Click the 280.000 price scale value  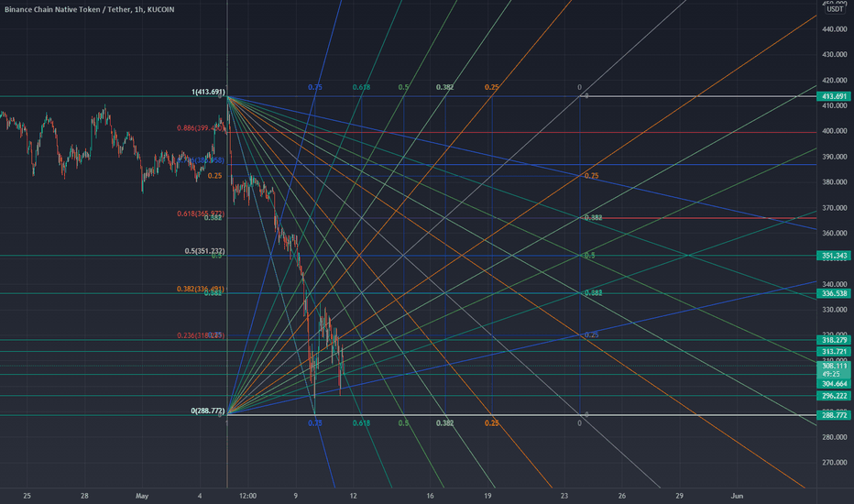tap(834, 437)
